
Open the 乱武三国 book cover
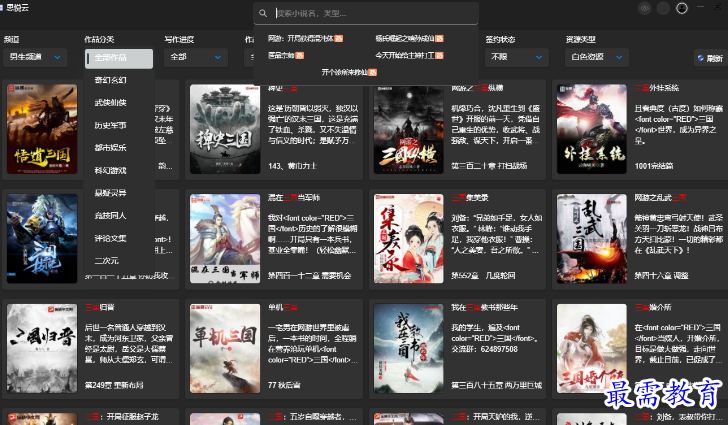pyautogui.click(x=592, y=239)
